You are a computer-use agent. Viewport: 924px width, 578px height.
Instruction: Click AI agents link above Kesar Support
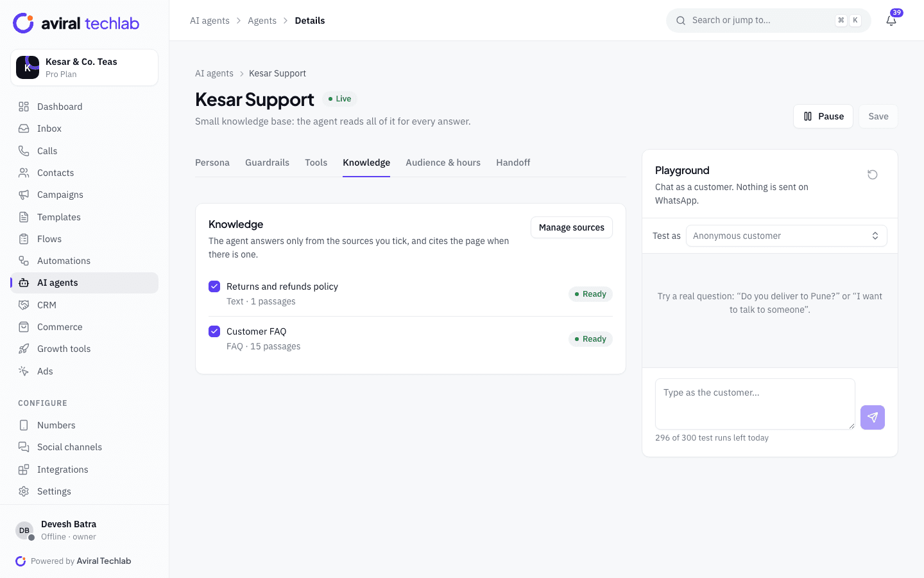point(214,73)
